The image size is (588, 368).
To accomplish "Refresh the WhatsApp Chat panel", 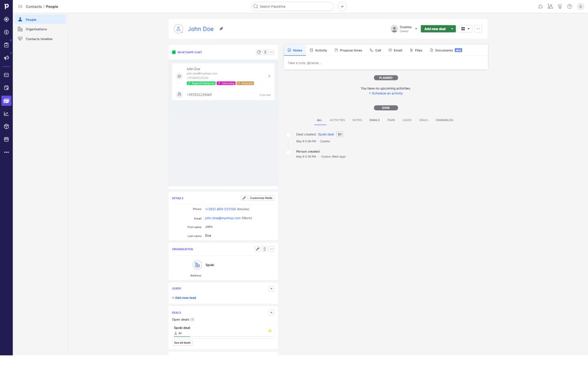I will click(x=259, y=52).
